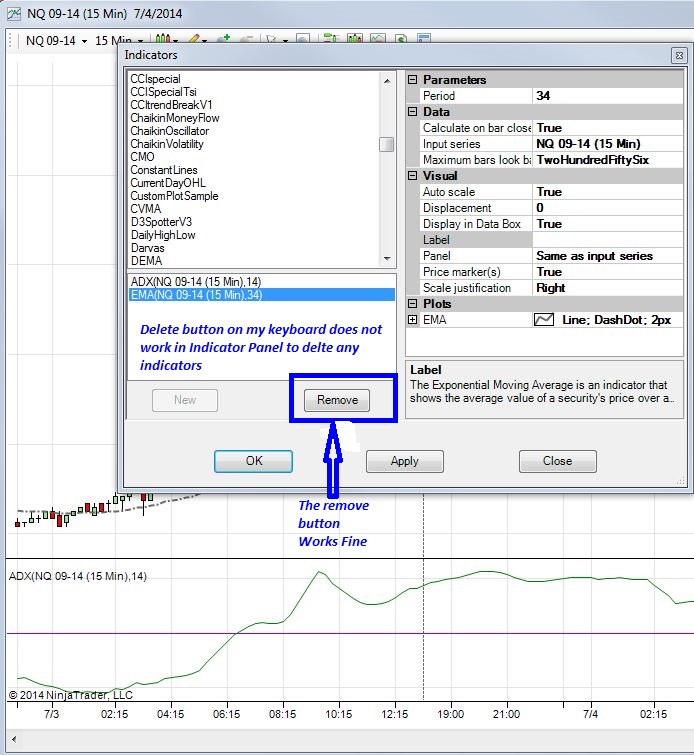The height and width of the screenshot is (755, 694).
Task: Click the Strategies dollar-sign toolbar icon
Action: (401, 39)
